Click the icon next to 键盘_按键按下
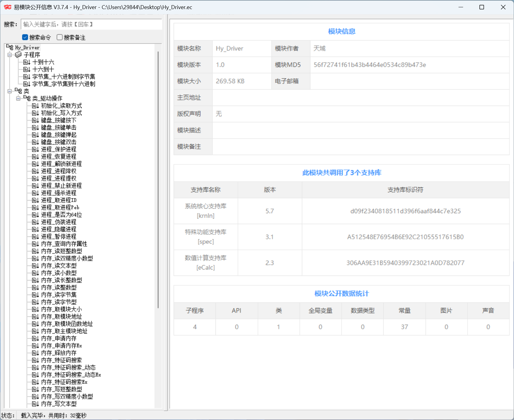Screen dimensions: 514x420 (x=35, y=120)
